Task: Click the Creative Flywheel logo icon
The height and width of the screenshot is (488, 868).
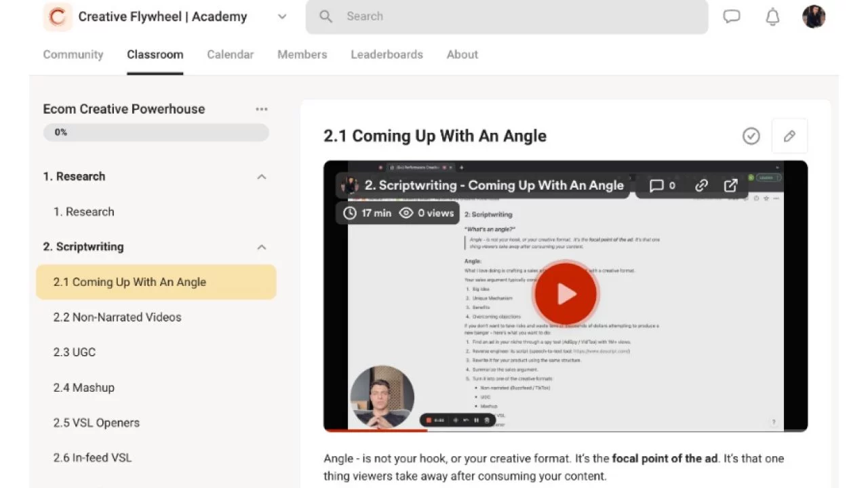Action: tap(58, 16)
